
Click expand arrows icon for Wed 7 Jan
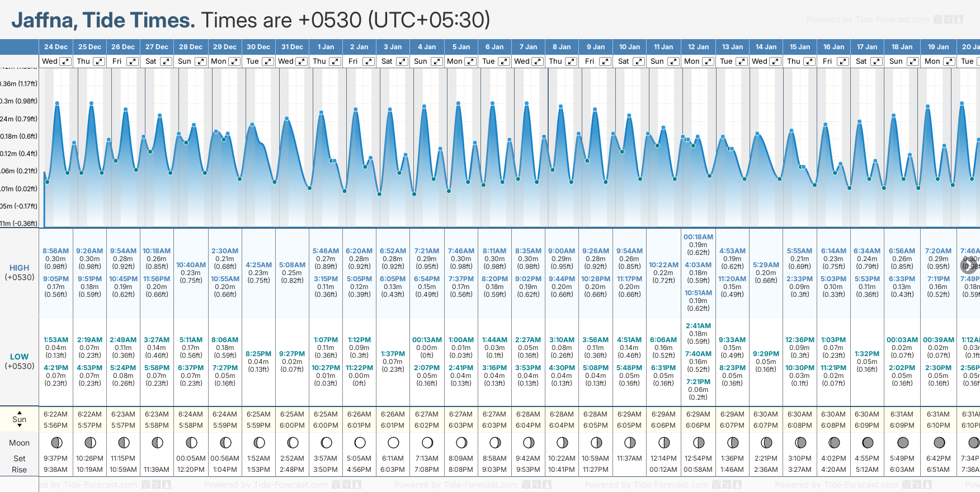pos(537,61)
